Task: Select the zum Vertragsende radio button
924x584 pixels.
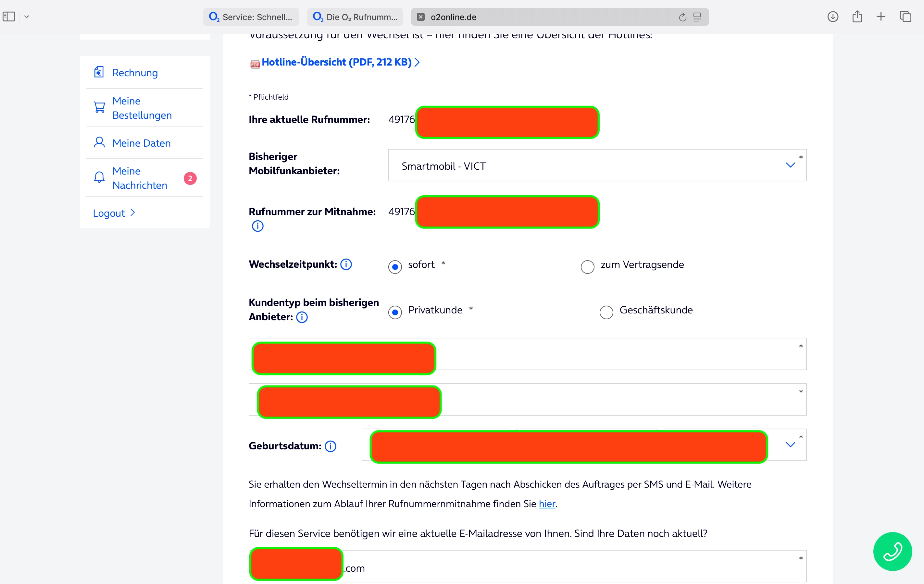Action: point(587,266)
